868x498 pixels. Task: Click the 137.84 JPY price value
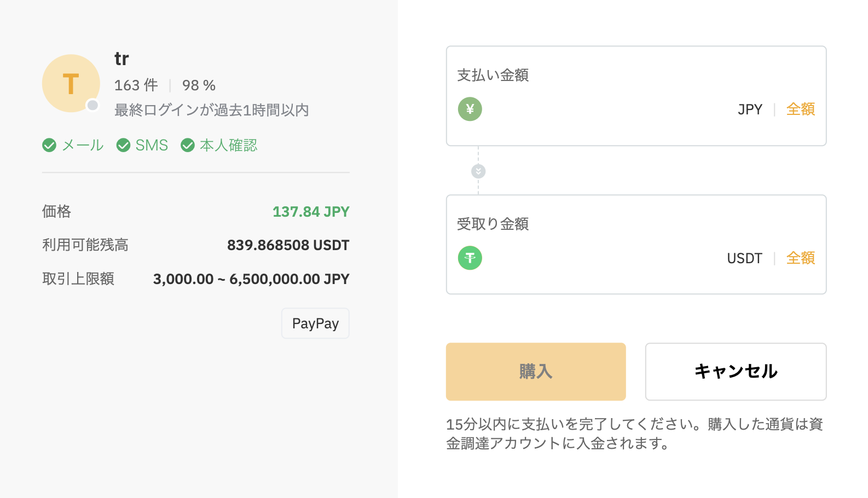coord(311,212)
